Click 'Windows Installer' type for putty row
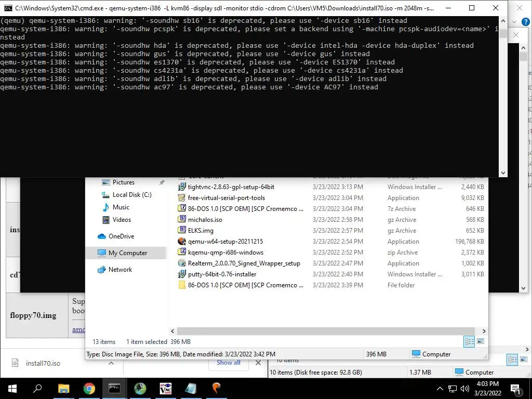The height and width of the screenshot is (399, 532). pos(415,274)
